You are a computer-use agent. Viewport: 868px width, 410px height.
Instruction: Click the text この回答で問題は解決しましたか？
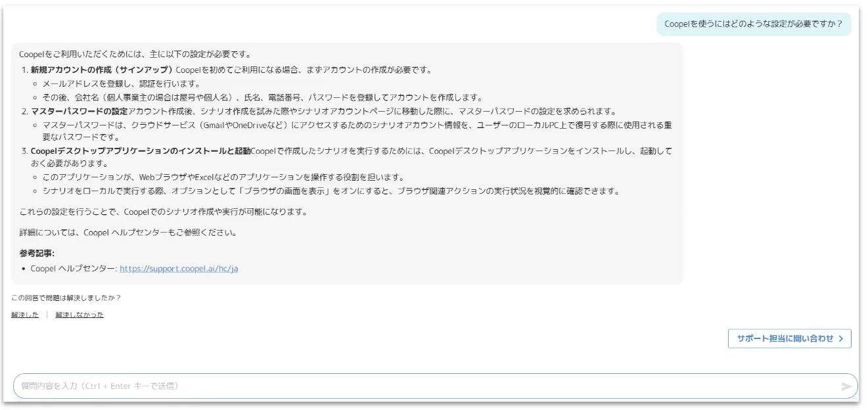(x=66, y=298)
